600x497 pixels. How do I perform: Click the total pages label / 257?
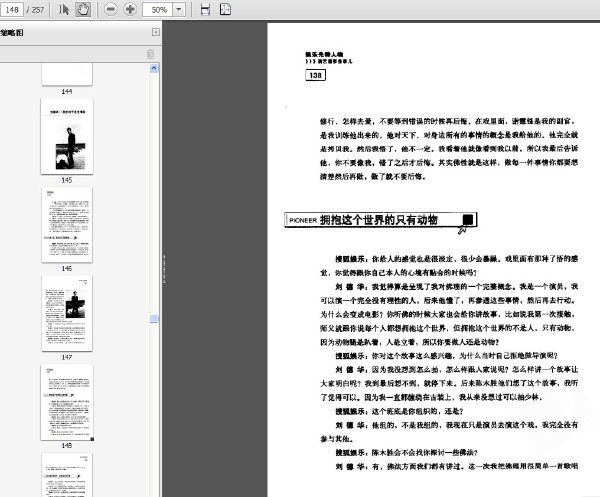tap(36, 10)
